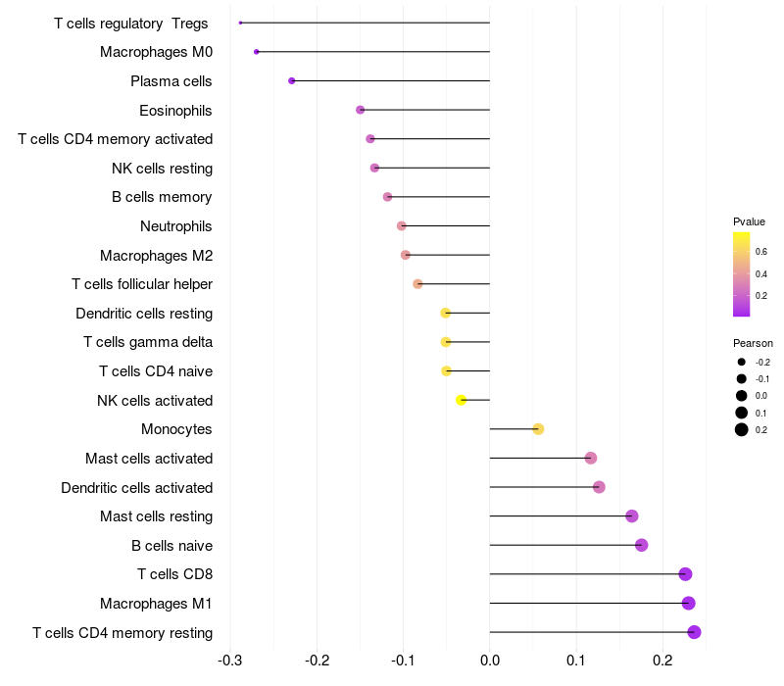Select the Macrophages M0 lollipop dot

257,52
